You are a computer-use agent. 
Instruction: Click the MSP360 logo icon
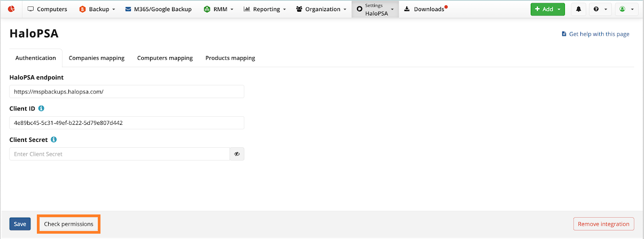click(x=11, y=9)
